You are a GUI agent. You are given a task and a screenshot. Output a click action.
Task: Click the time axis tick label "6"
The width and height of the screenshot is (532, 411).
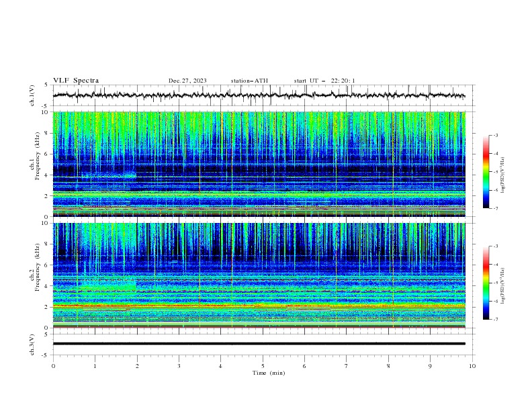[304, 366]
